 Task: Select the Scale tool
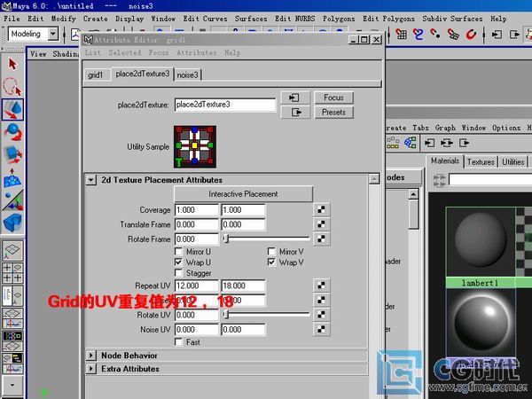coord(12,154)
